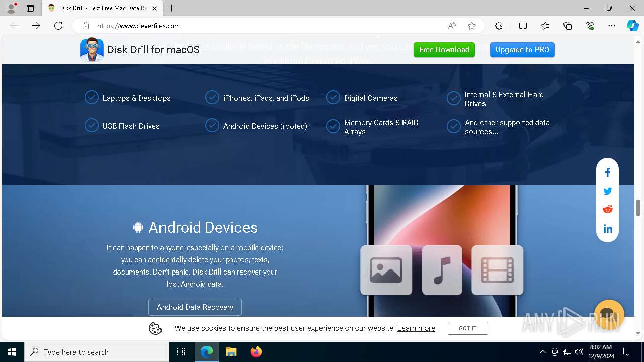Show hidden system tray icons chevron
Screen dimensions: 644x362
tap(542, 352)
